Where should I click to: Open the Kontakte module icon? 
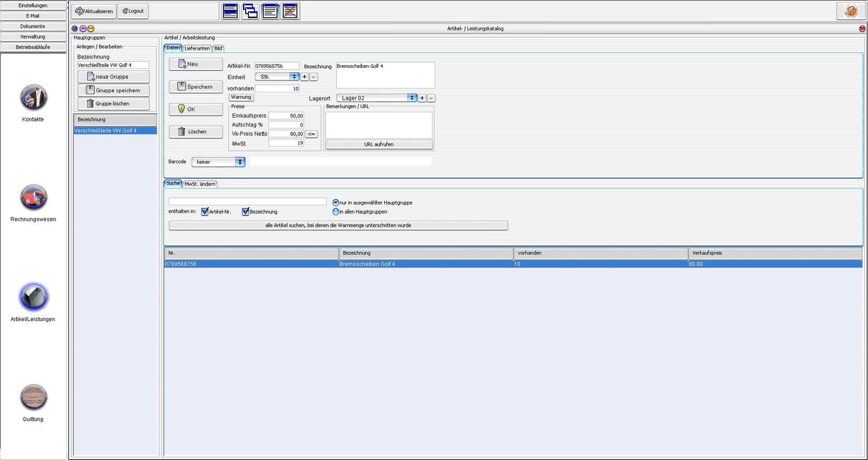click(x=34, y=98)
